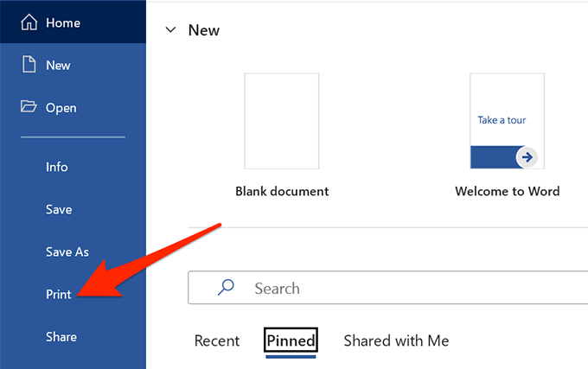Create a Blank document from thumbnail

[x=282, y=121]
